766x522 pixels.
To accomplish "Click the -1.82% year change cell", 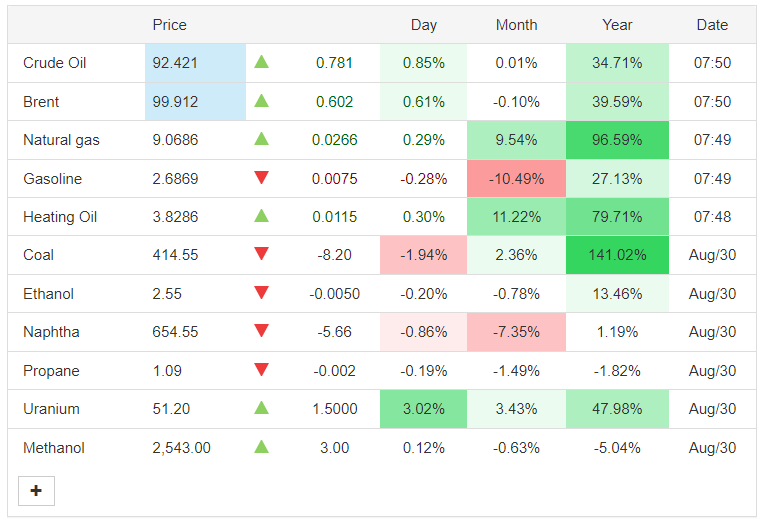I will point(617,371).
